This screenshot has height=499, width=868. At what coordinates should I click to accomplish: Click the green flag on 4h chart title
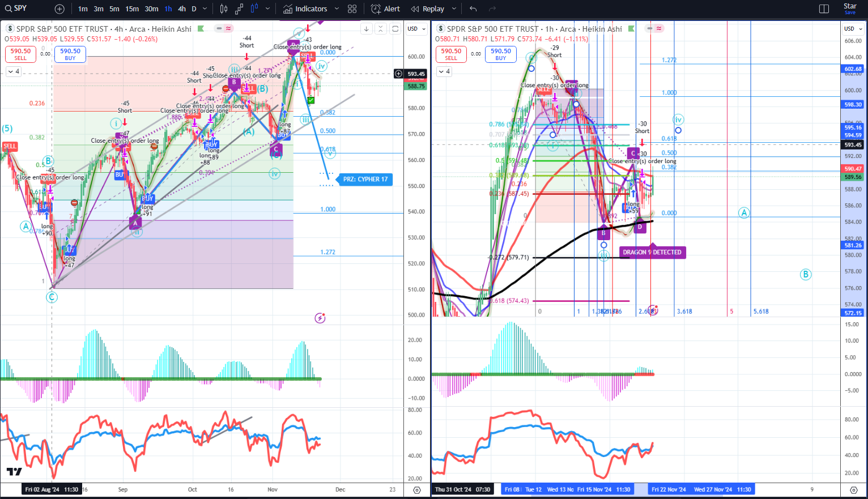(201, 29)
